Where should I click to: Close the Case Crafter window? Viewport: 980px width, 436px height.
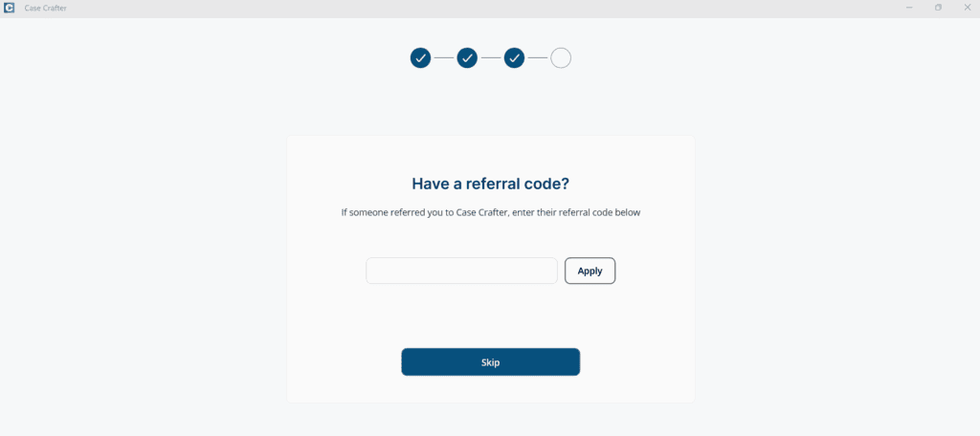point(967,8)
